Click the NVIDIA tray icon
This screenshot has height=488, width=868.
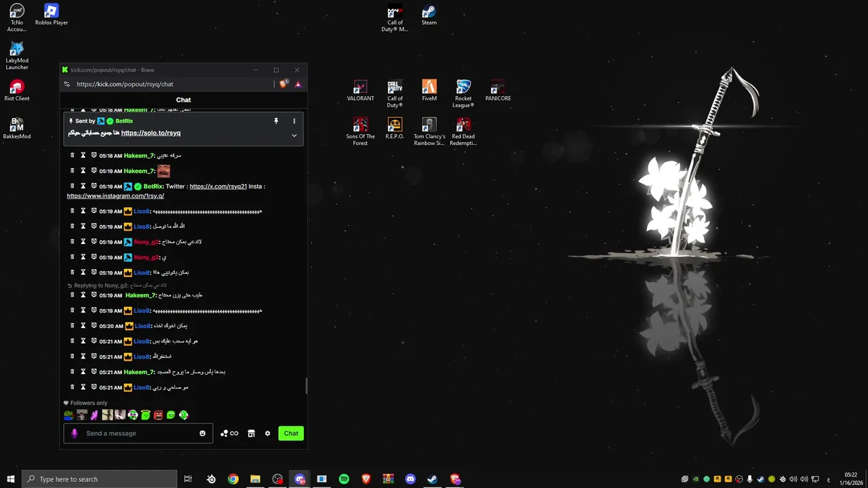pyautogui.click(x=696, y=479)
